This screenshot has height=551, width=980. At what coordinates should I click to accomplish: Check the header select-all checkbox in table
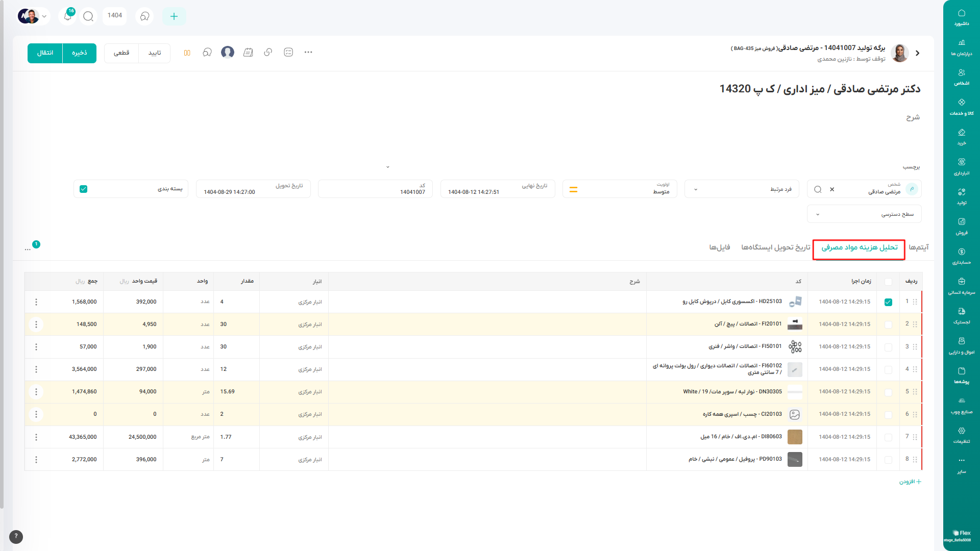coord(888,282)
